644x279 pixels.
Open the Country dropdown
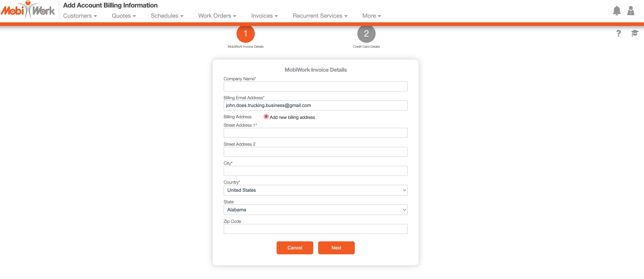click(315, 190)
